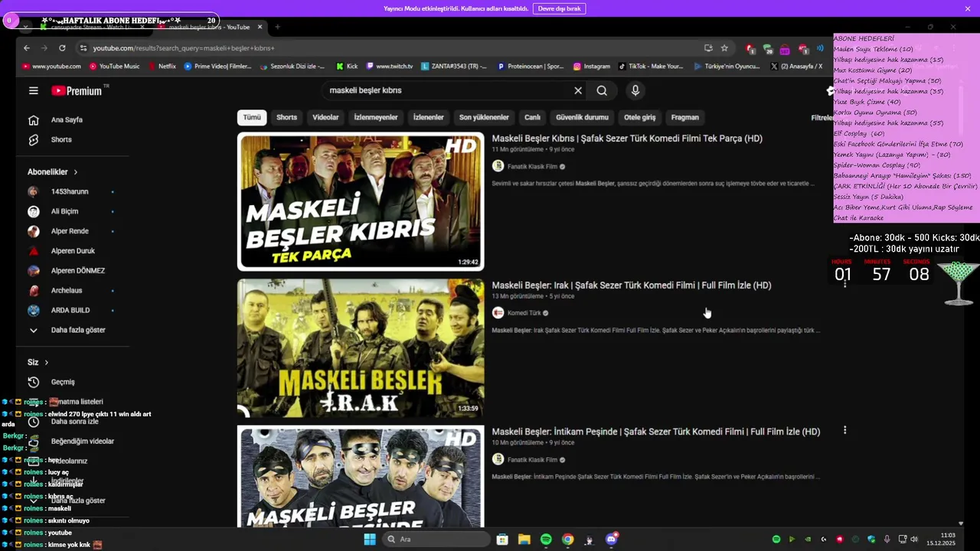Play the Maskeli Beşler Irak thumbnail

click(361, 348)
